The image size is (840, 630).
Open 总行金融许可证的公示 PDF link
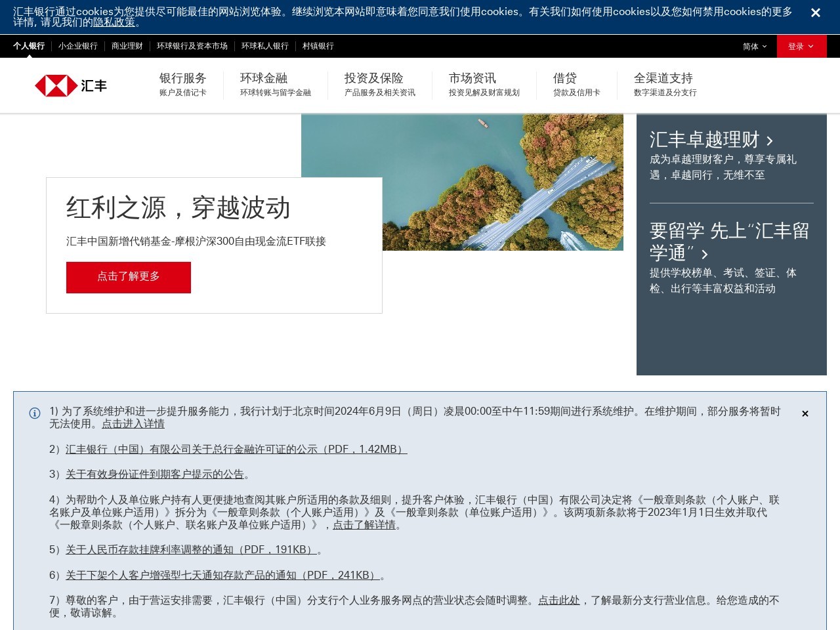(x=236, y=450)
